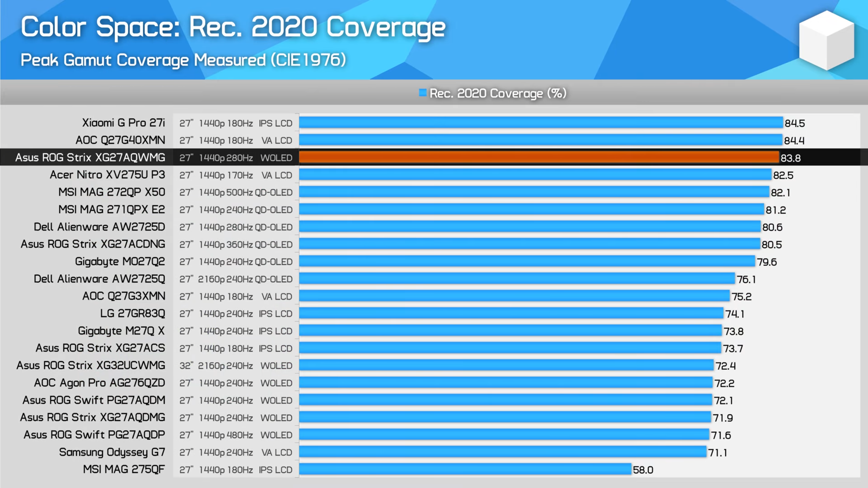The image size is (868, 488).
Task: Click the 84.4 value for AOC Q27G40XMN
Action: 794,141
